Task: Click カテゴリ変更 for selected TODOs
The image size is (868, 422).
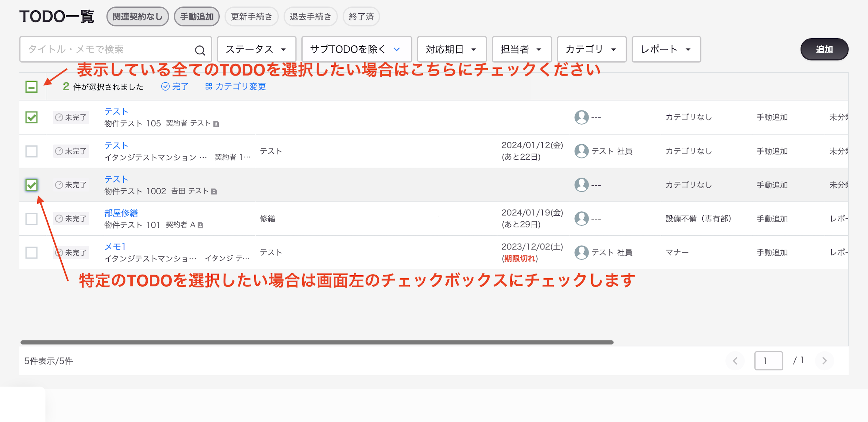Action: (236, 86)
